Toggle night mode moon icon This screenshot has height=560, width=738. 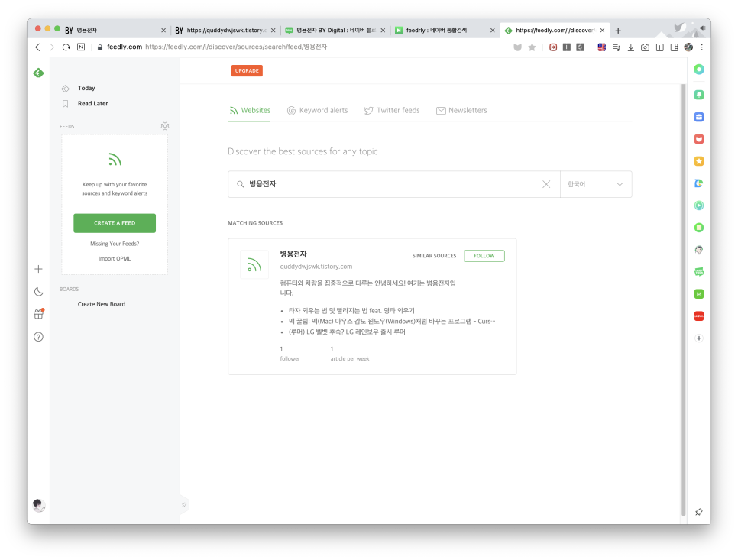pyautogui.click(x=39, y=292)
